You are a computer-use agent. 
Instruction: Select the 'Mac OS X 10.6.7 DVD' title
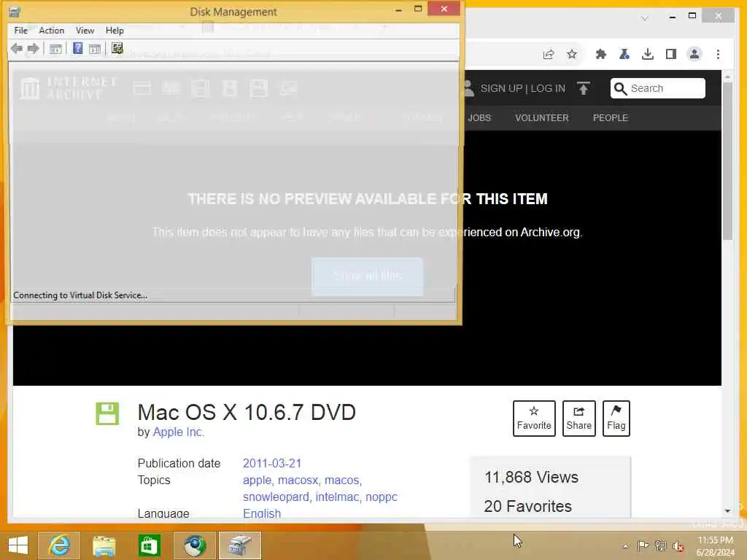click(247, 413)
